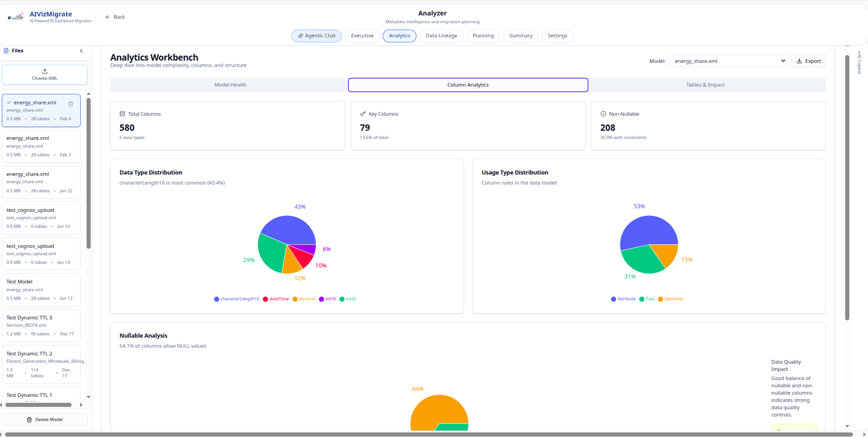This screenshot has width=868, height=437.
Task: Click the files list scroll-down arrow
Action: pyautogui.click(x=88, y=397)
